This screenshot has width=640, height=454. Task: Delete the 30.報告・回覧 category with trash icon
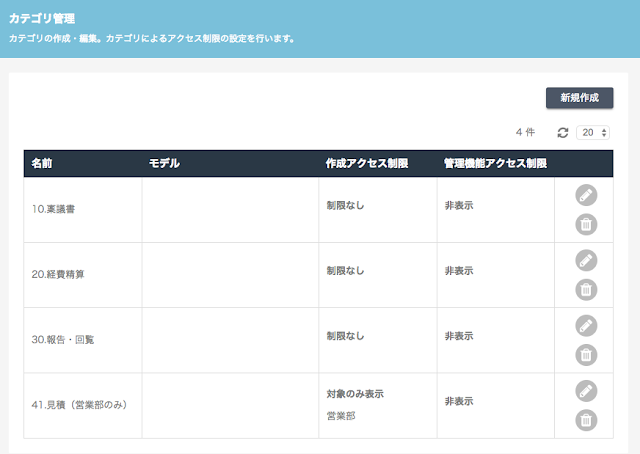[x=586, y=355]
